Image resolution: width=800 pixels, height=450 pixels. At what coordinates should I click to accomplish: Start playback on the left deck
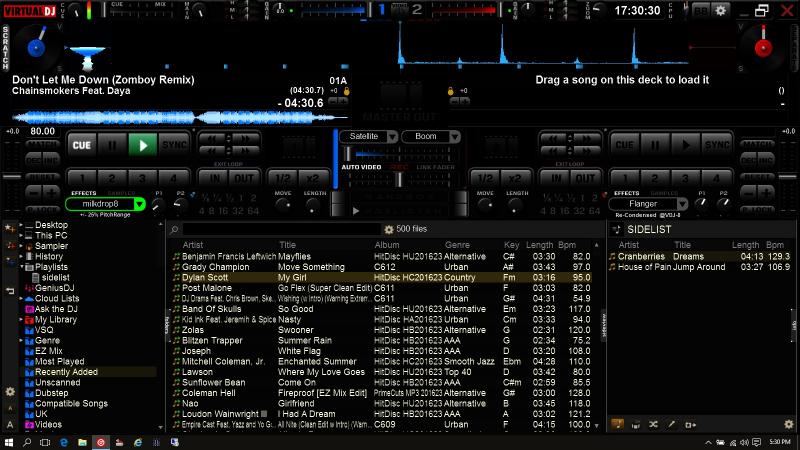coord(143,145)
